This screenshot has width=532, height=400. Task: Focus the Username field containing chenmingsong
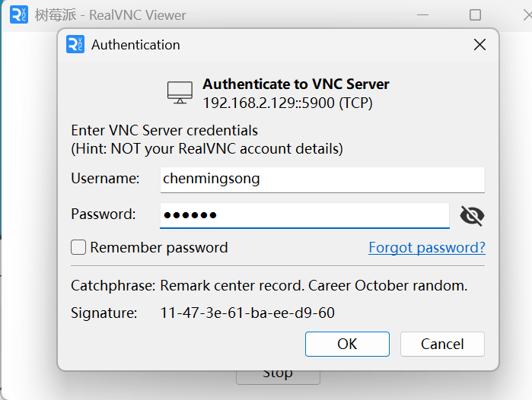click(323, 179)
